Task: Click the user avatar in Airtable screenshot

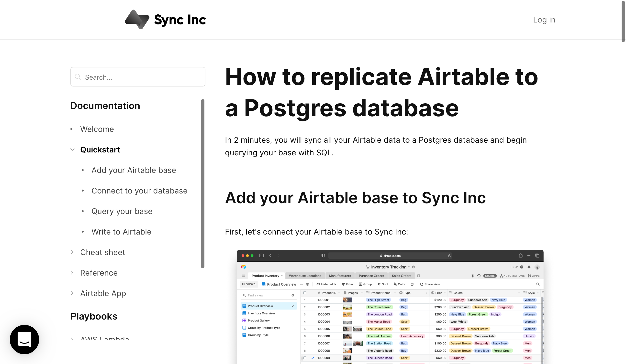Action: point(537,267)
